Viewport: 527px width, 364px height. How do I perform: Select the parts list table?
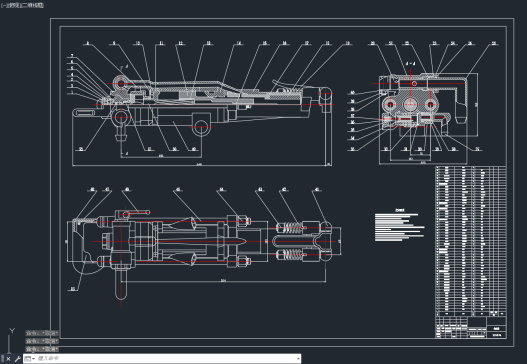coord(471,241)
